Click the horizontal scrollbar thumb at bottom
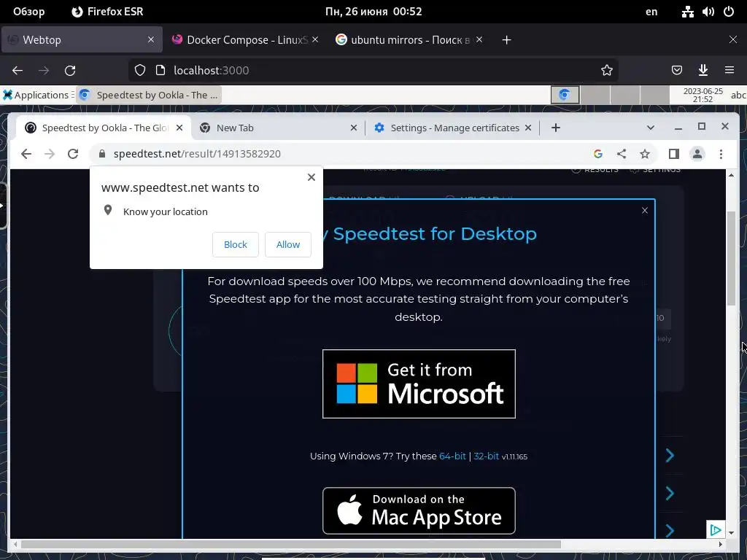Viewport: 747px width, 560px height. pyautogui.click(x=290, y=544)
